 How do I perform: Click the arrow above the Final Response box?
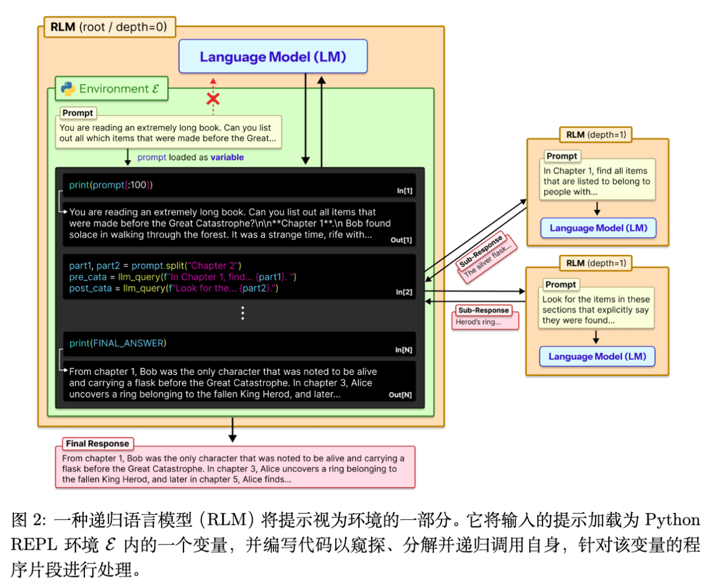pyautogui.click(x=232, y=430)
